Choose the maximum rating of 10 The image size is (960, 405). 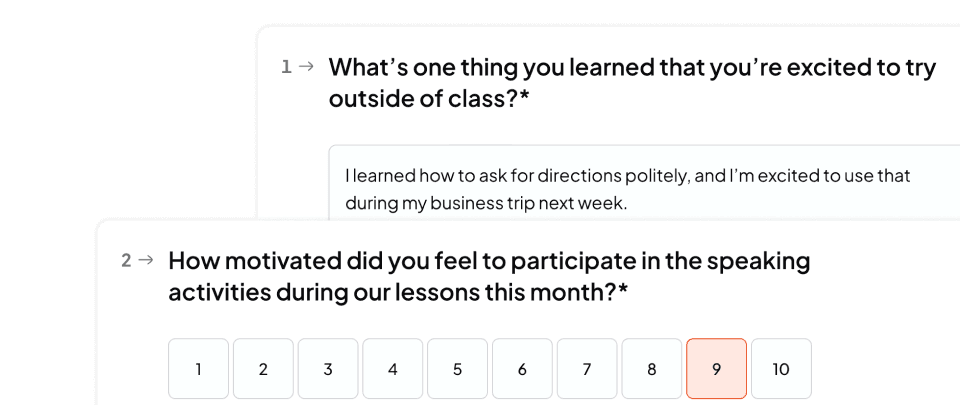[x=781, y=369]
